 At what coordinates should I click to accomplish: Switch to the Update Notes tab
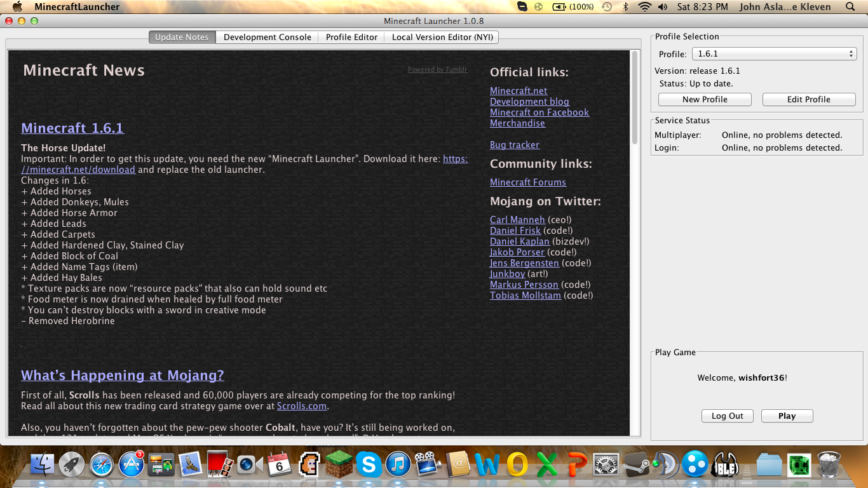pos(182,37)
